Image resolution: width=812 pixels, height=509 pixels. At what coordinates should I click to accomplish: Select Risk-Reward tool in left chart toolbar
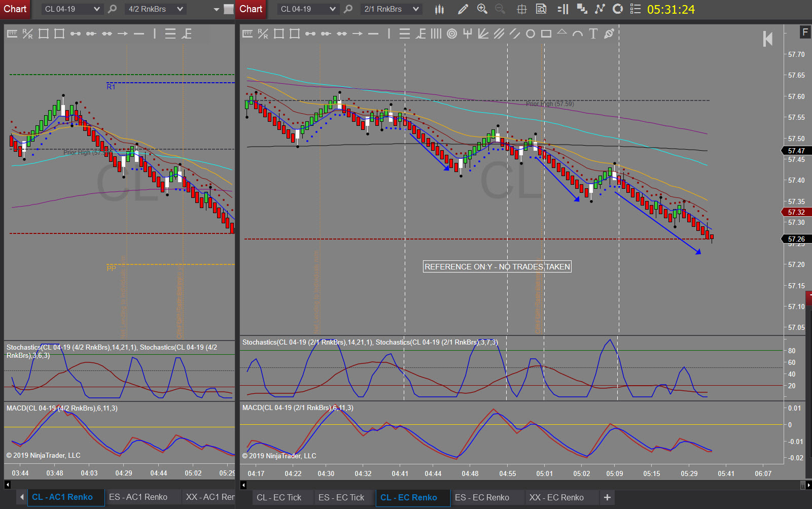(27, 33)
